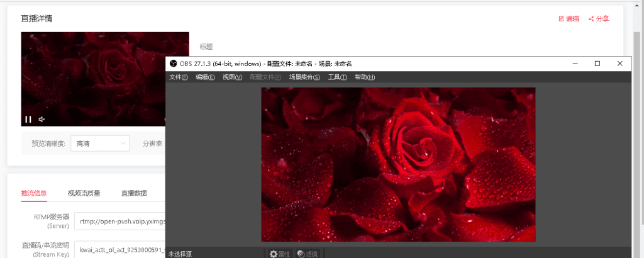Viewport: 644px width, 258px height.
Task: Switch to the 视频流质量 tab
Action: 84,193
